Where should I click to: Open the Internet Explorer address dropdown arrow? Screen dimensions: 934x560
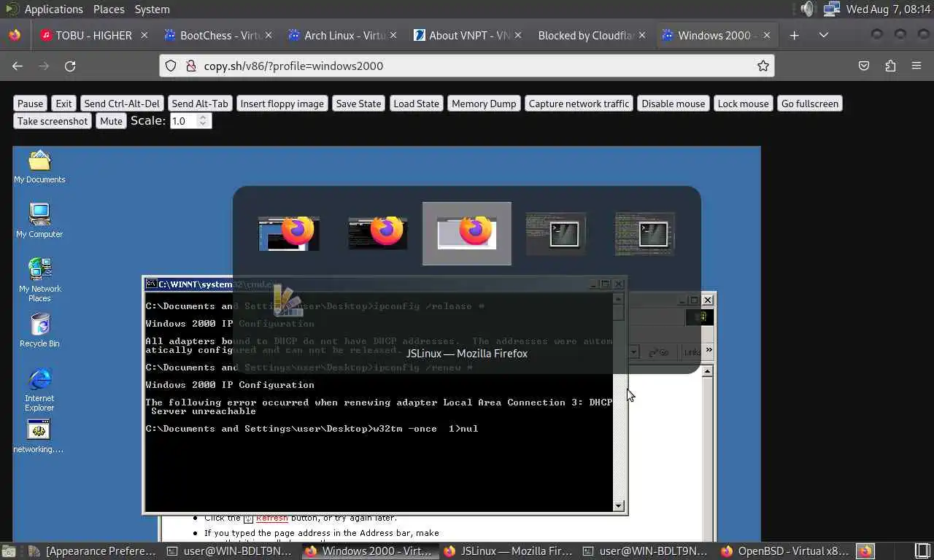point(633,352)
